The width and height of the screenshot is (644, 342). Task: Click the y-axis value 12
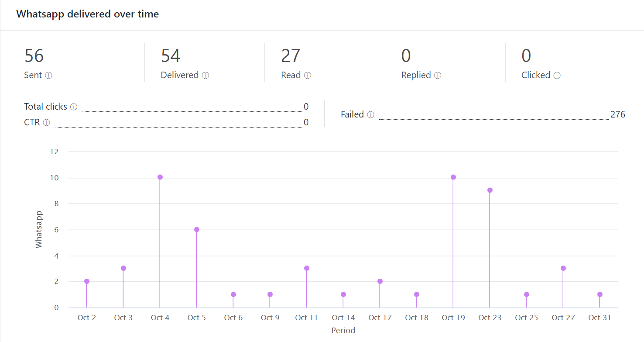55,152
